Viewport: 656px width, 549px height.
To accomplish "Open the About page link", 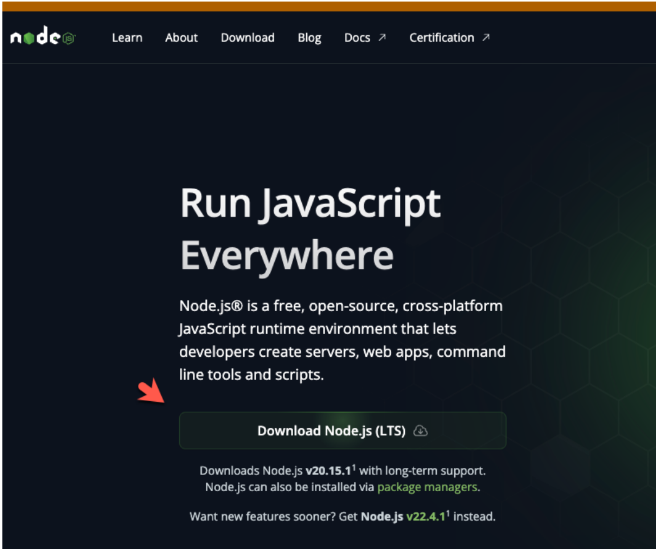I will pyautogui.click(x=181, y=38).
